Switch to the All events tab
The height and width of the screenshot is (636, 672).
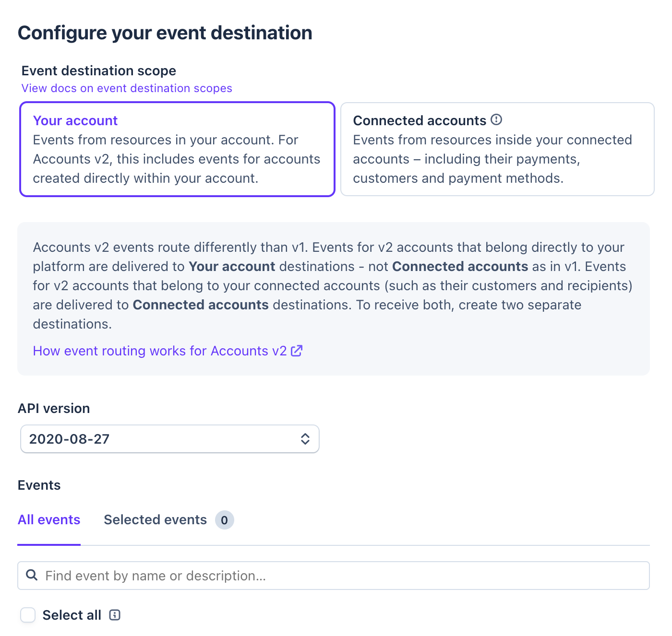click(49, 520)
